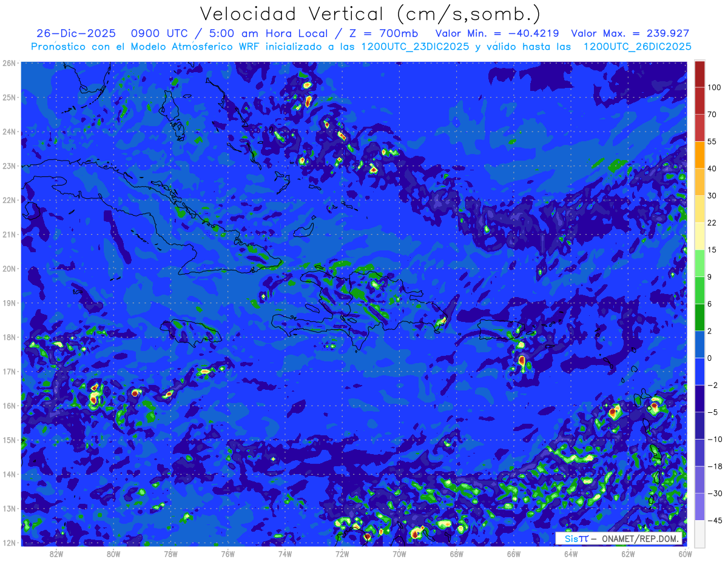Click the '21N' latitude label
This screenshot has height=562, width=728.
tap(9, 234)
